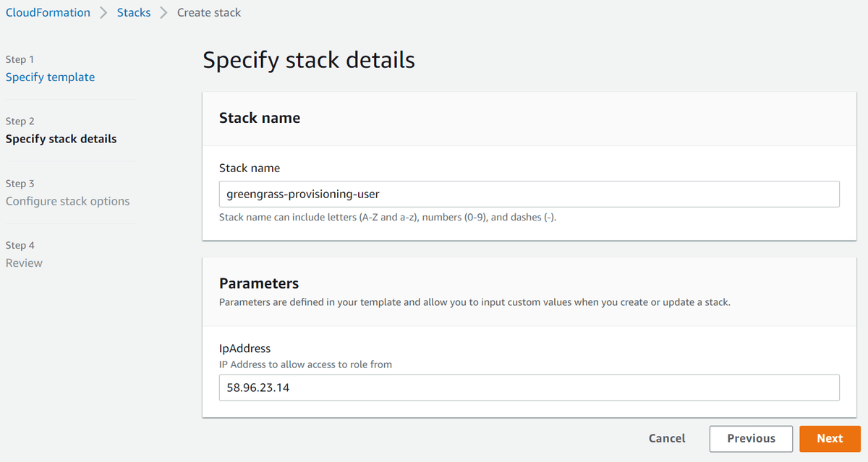Open Step 4 Review in the sidebar
This screenshot has width=868, height=462.
tap(24, 262)
